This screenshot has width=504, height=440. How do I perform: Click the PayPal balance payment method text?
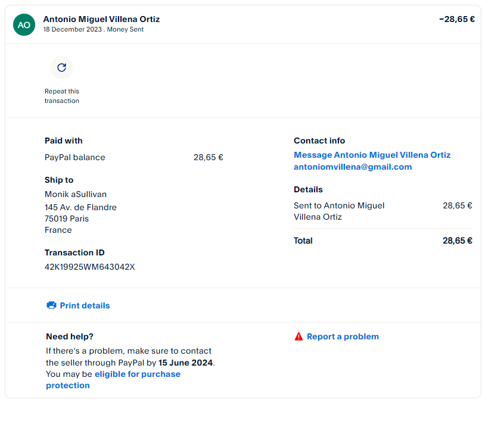click(74, 157)
